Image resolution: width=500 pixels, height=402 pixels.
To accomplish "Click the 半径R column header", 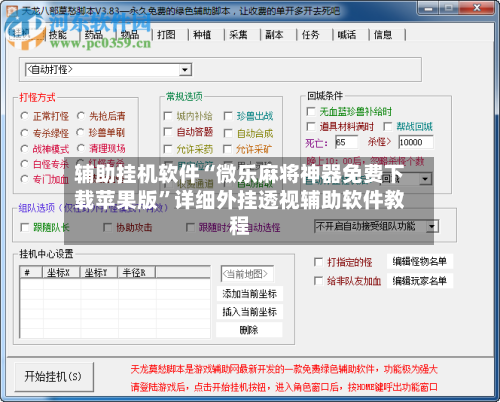I will 136,272.
